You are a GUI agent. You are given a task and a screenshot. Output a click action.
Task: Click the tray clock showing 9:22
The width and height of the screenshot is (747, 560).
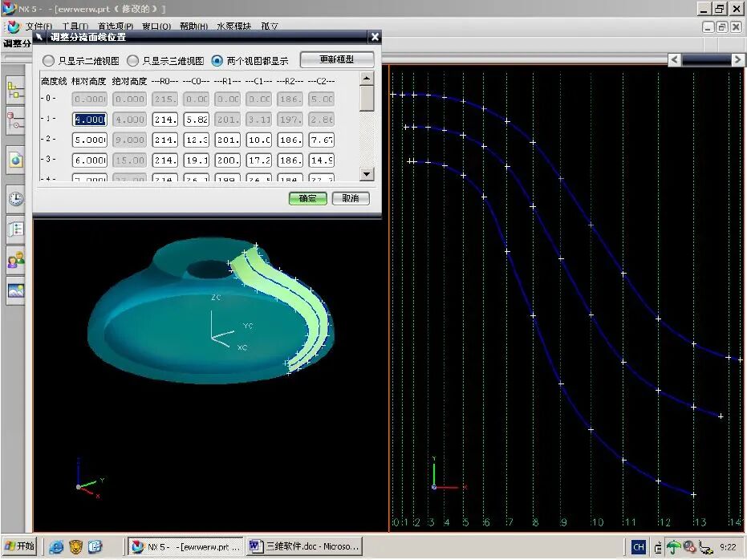tap(728, 547)
